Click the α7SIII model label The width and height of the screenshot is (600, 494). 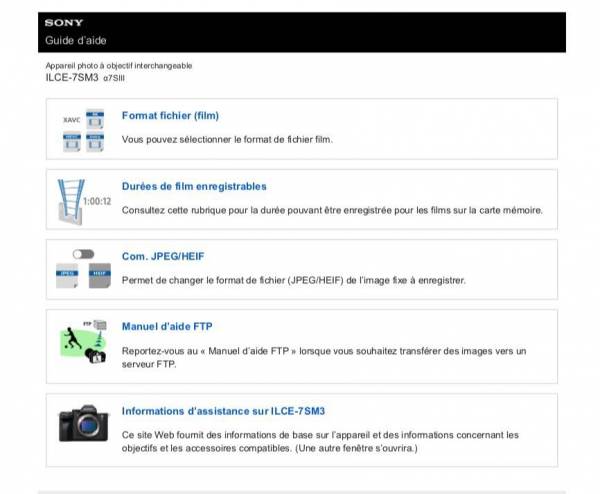[x=115, y=78]
